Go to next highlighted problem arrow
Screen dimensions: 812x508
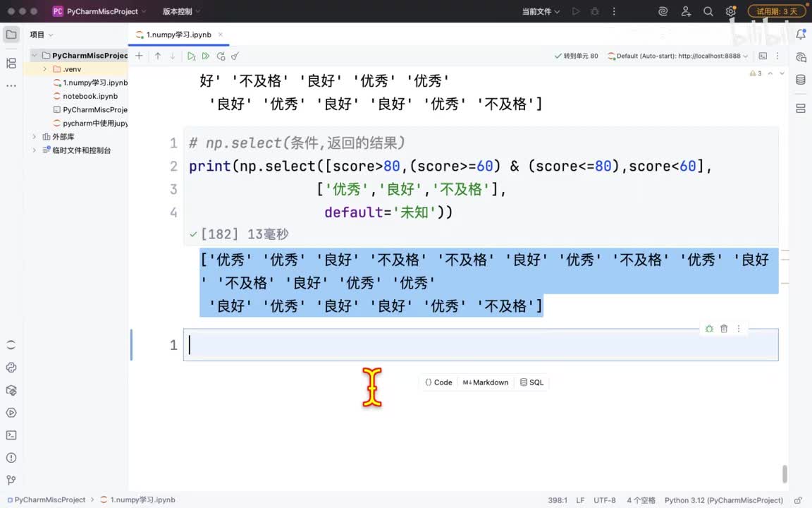(x=782, y=73)
